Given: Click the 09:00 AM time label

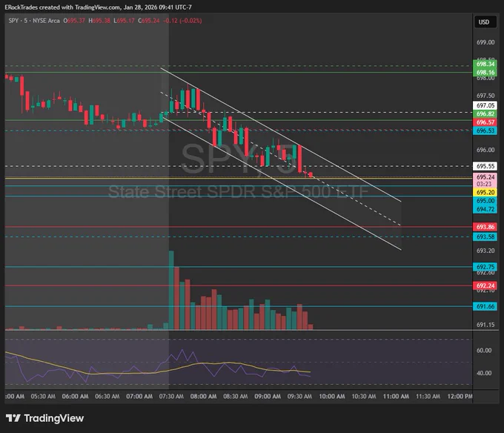Looking at the screenshot, I should click(x=268, y=397).
